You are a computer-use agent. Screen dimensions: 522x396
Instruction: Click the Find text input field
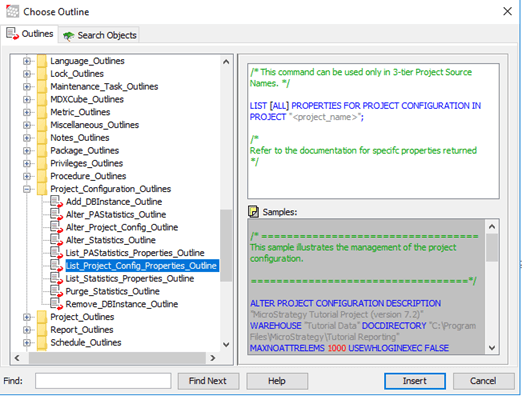tap(103, 381)
